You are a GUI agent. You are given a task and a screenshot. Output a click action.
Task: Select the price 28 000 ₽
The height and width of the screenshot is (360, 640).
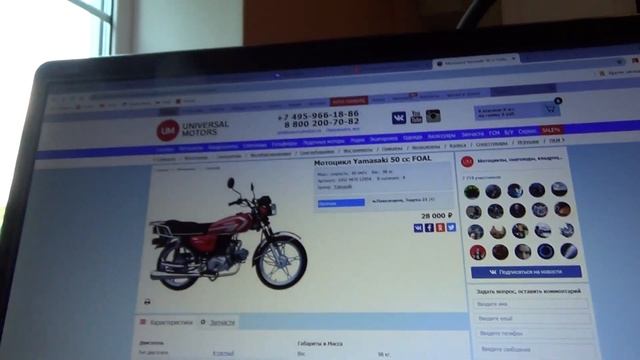coord(436,216)
